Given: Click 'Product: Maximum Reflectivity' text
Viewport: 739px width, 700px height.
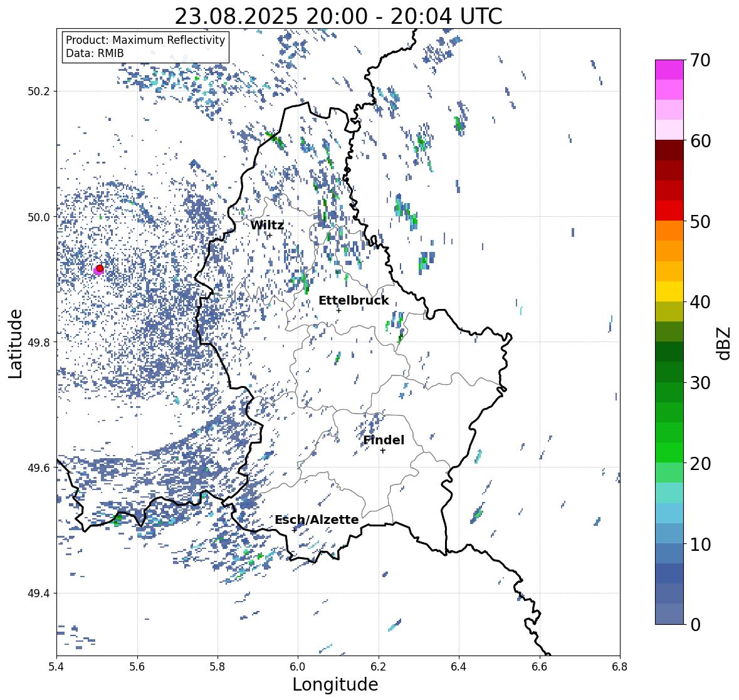Looking at the screenshot, I should pos(145,40).
